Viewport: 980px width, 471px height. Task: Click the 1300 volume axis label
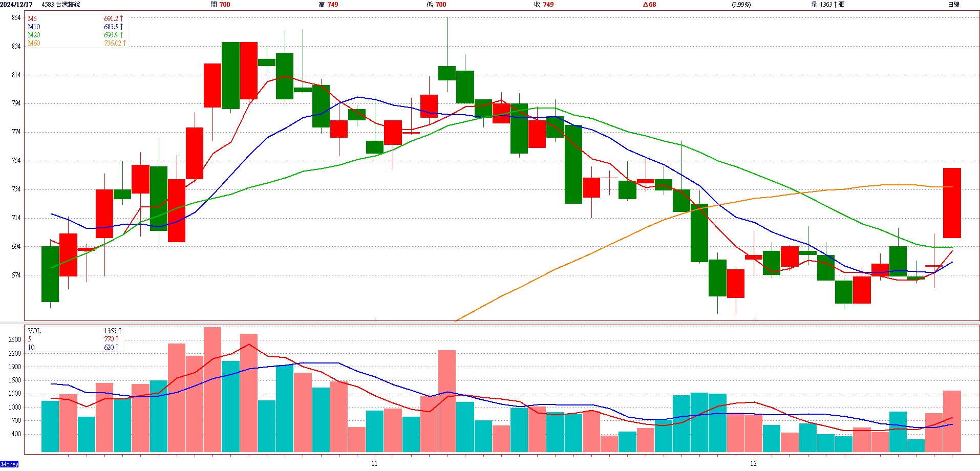tap(15, 393)
